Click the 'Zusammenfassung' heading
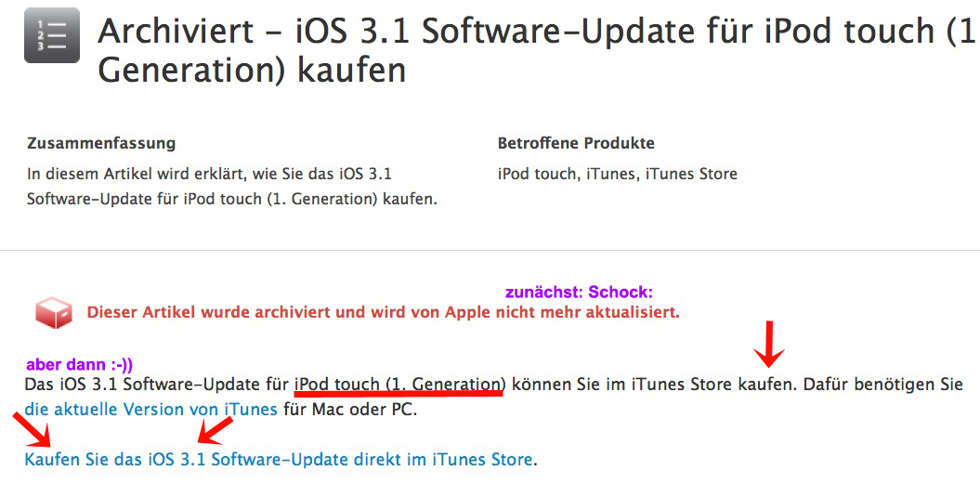Image resolution: width=980 pixels, height=496 pixels. 101,143
